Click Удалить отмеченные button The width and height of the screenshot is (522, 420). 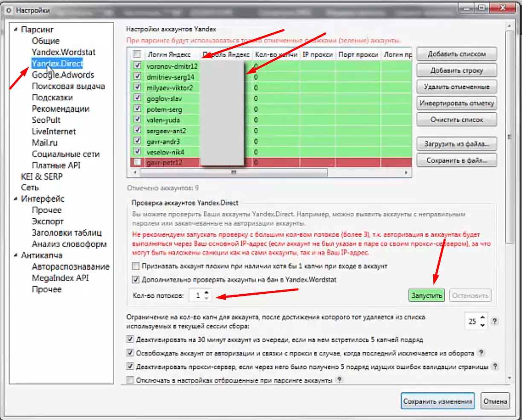click(457, 87)
